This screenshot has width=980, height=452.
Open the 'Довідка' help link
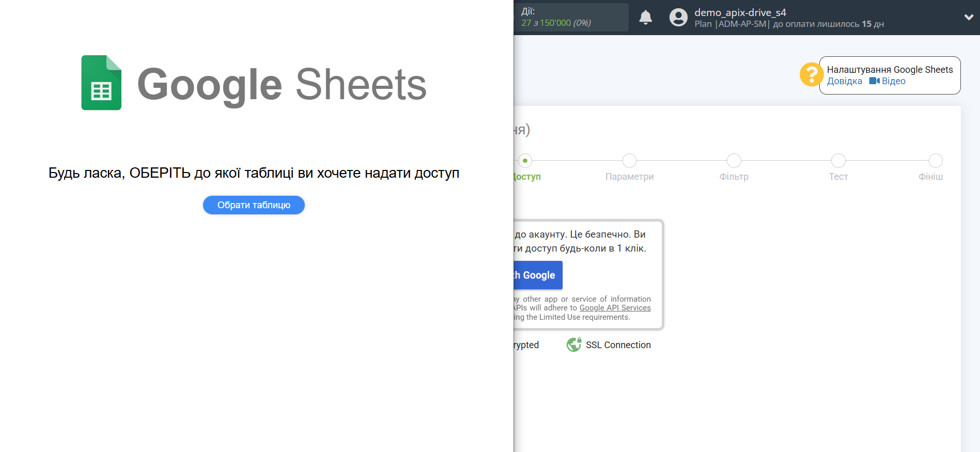(844, 81)
